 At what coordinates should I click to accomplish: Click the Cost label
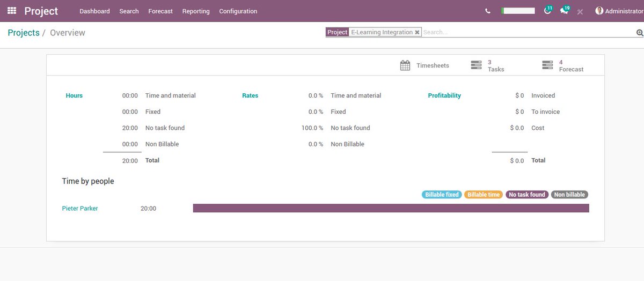538,128
